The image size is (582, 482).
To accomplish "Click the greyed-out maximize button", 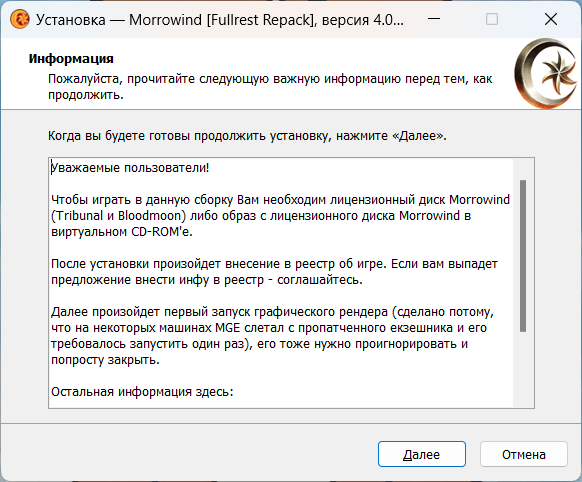I will [492, 19].
